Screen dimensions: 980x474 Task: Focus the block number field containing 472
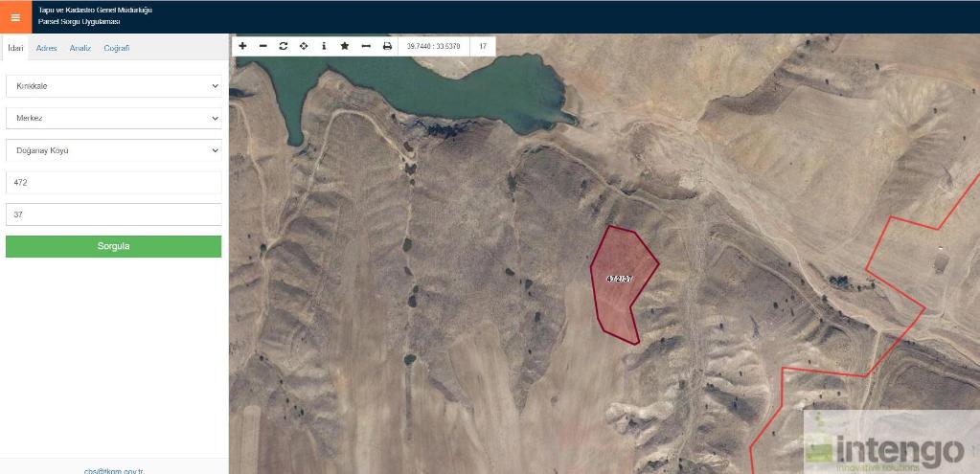pos(114,182)
